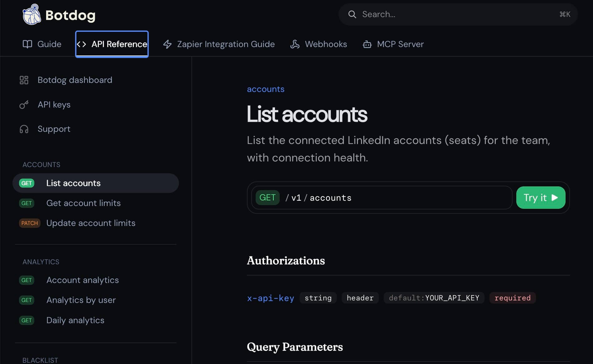Image resolution: width=593 pixels, height=364 pixels.
Task: Click the Try it button
Action: coord(541,198)
